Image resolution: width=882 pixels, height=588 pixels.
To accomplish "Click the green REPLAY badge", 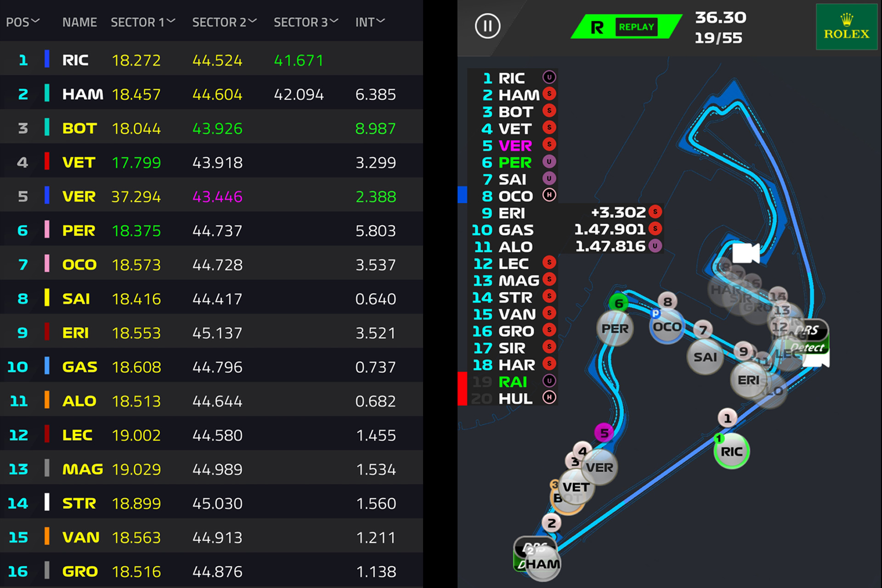I will 636,27.
